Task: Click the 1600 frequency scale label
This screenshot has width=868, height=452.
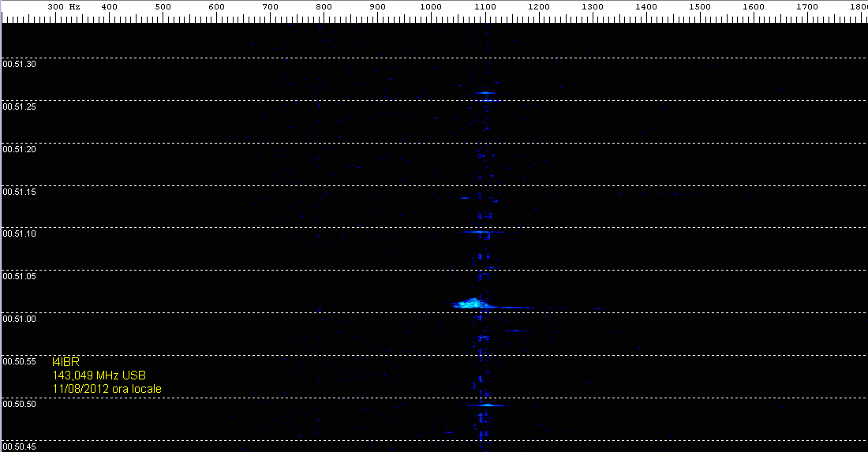Action: pos(754,6)
